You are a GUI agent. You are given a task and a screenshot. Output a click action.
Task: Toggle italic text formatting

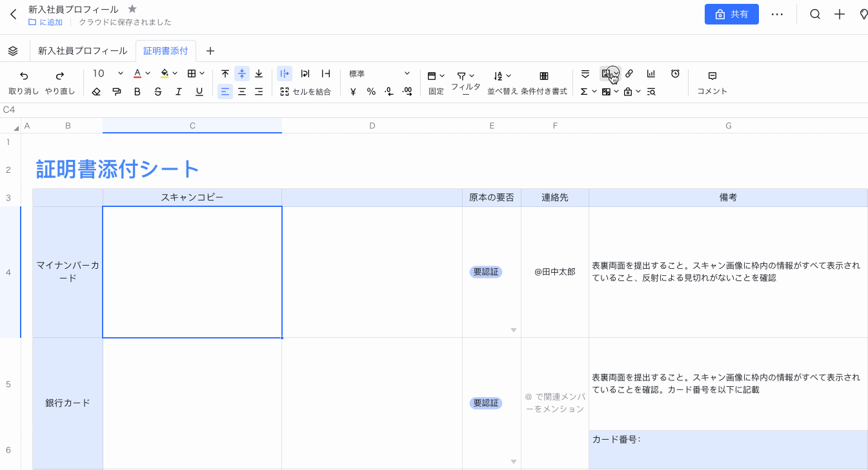tap(179, 92)
